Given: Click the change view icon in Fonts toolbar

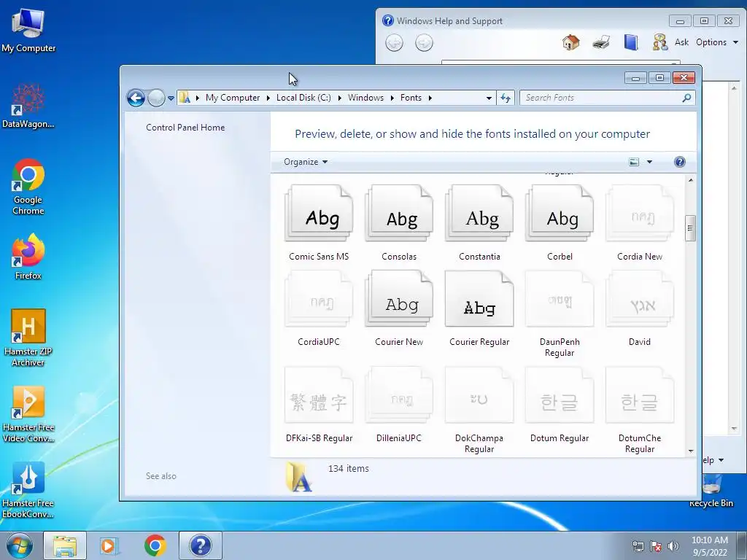Looking at the screenshot, I should coord(634,162).
